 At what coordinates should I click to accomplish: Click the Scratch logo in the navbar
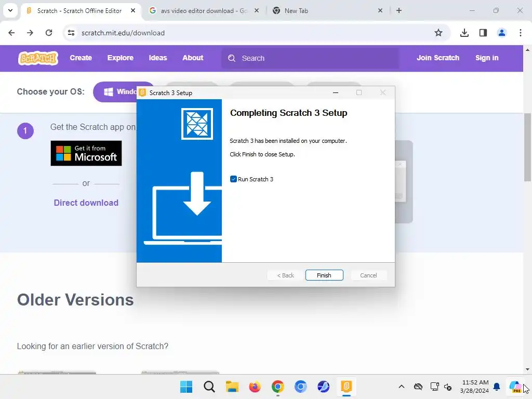(38, 58)
